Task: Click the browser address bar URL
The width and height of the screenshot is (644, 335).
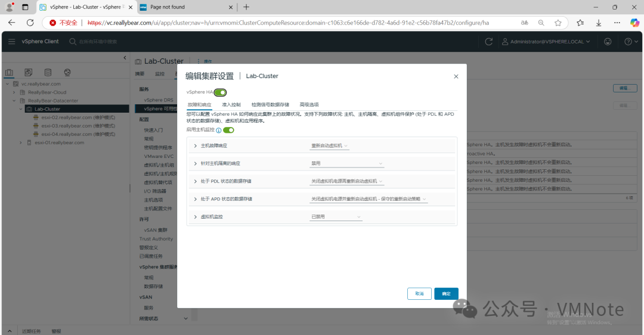Action: pyautogui.click(x=288, y=23)
